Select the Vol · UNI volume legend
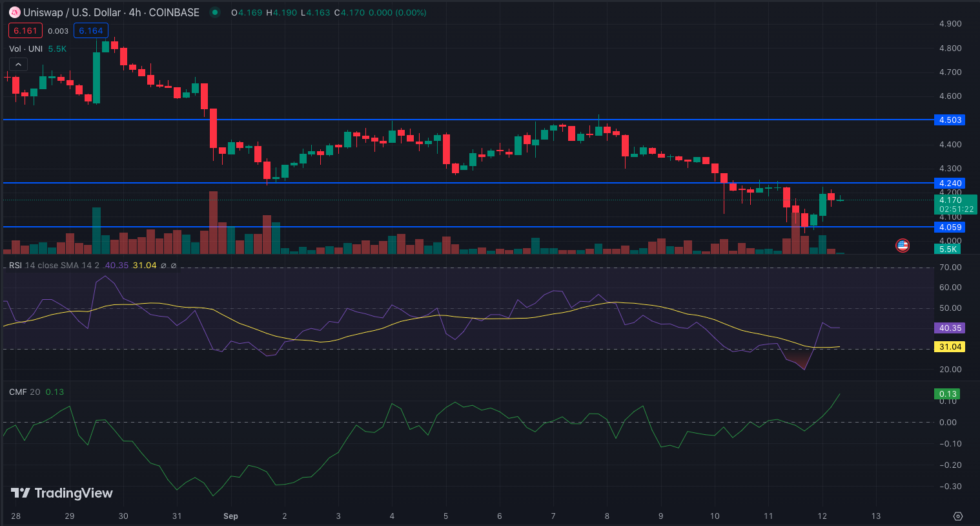 26,49
